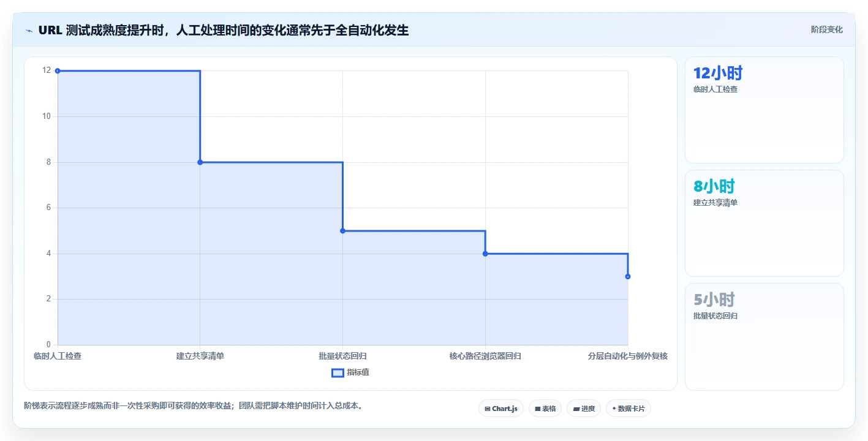
Task: Click the data point at 建立共享清单 (8)
Action: coord(200,162)
